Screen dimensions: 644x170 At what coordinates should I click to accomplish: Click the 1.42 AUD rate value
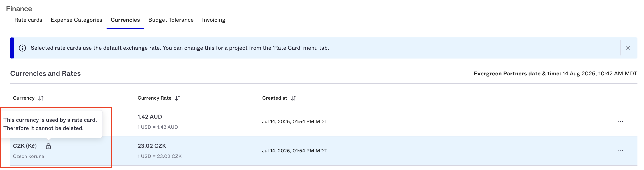pos(150,117)
